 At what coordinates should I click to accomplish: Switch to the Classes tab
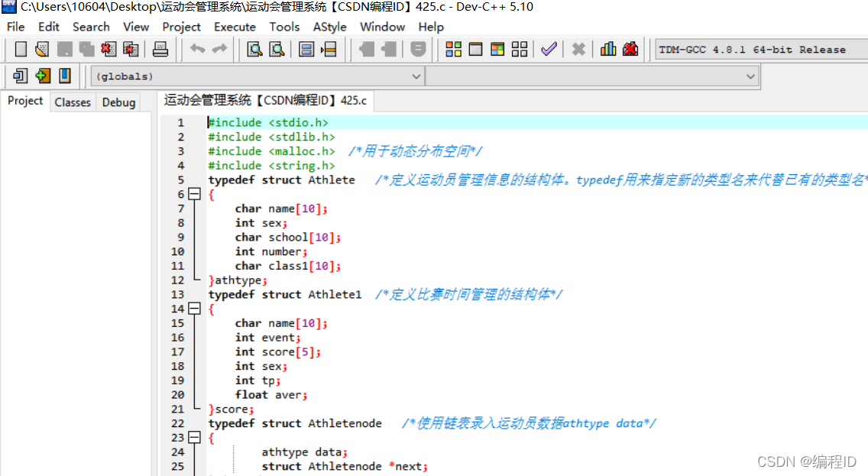coord(73,102)
